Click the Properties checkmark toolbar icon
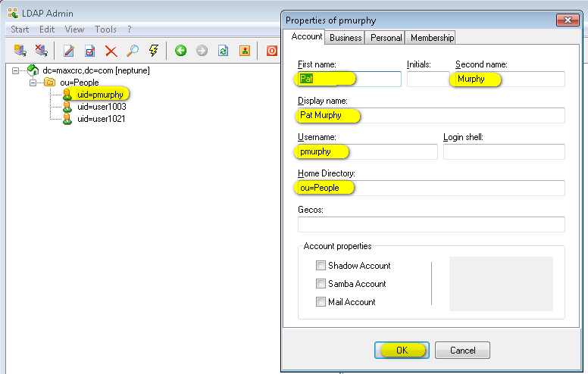This screenshot has height=374, width=588. [x=90, y=50]
